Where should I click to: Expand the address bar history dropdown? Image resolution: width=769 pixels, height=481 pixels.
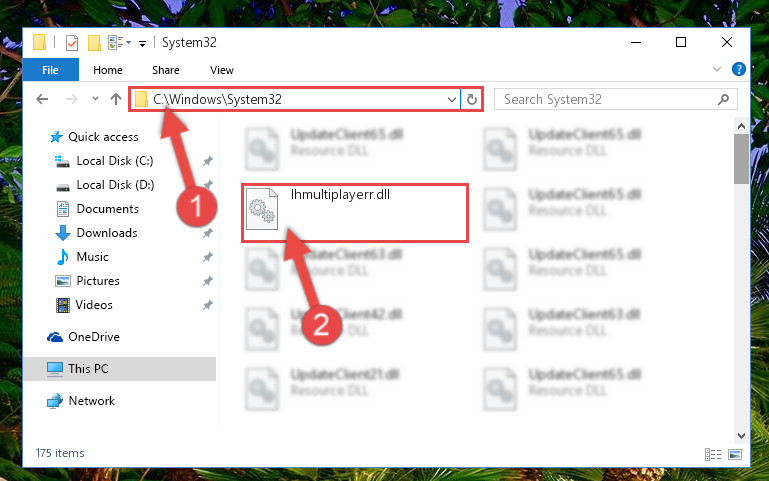[452, 100]
